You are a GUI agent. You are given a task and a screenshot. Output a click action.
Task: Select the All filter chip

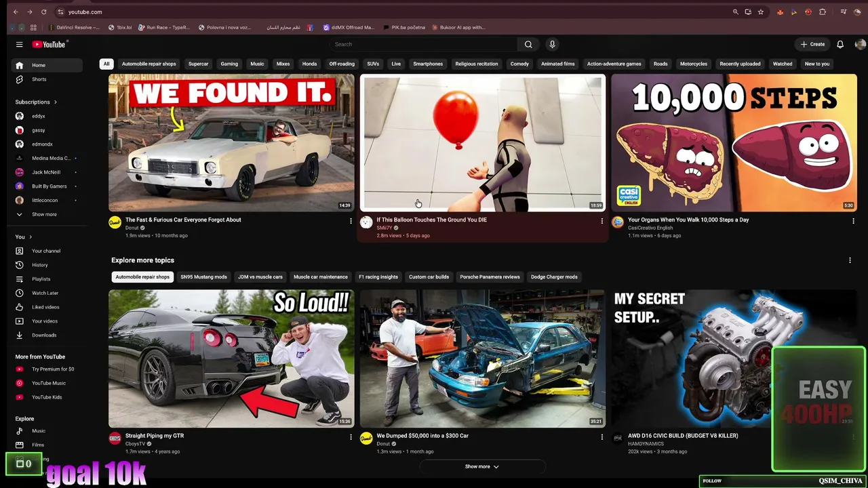(x=106, y=64)
